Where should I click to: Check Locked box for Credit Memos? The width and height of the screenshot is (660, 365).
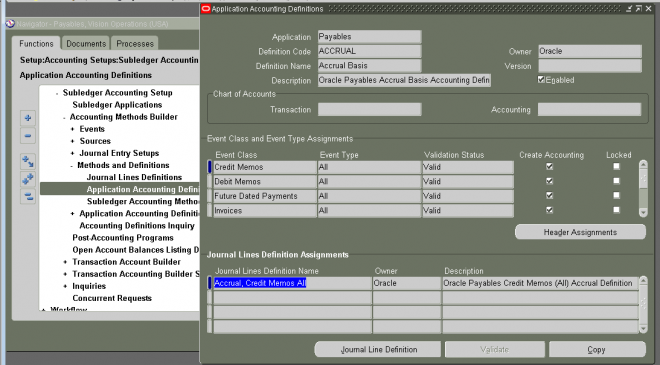pyautogui.click(x=617, y=167)
